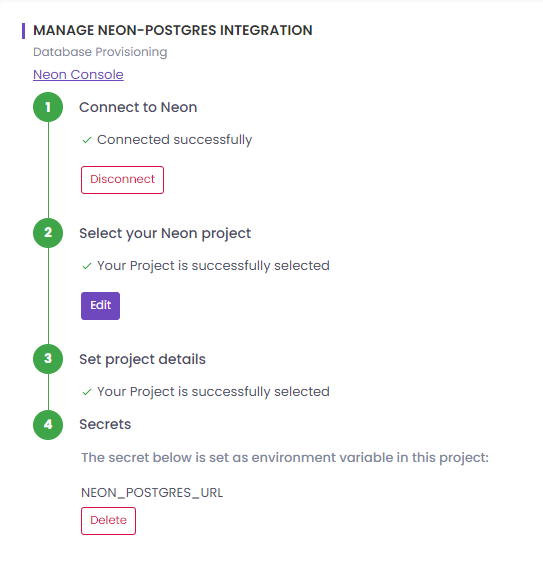The image size is (543, 572).
Task: Click the checkmark beside Connected successfully
Action: (x=87, y=140)
